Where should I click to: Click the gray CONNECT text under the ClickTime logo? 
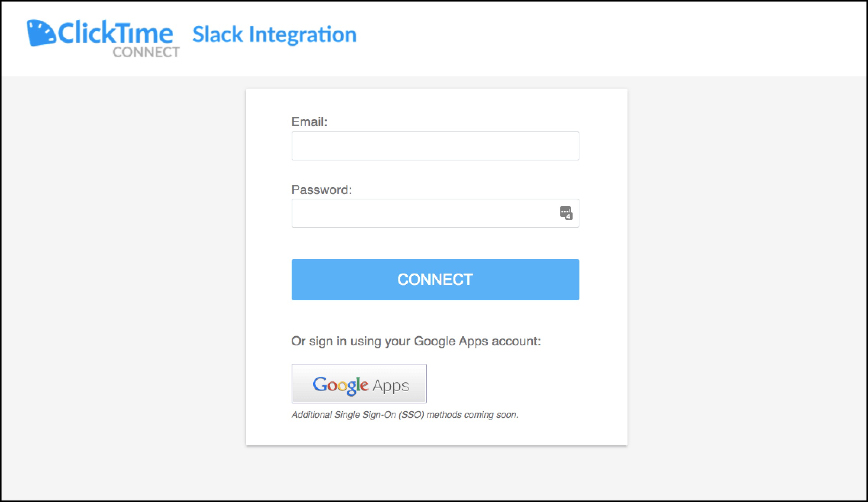pos(145,52)
